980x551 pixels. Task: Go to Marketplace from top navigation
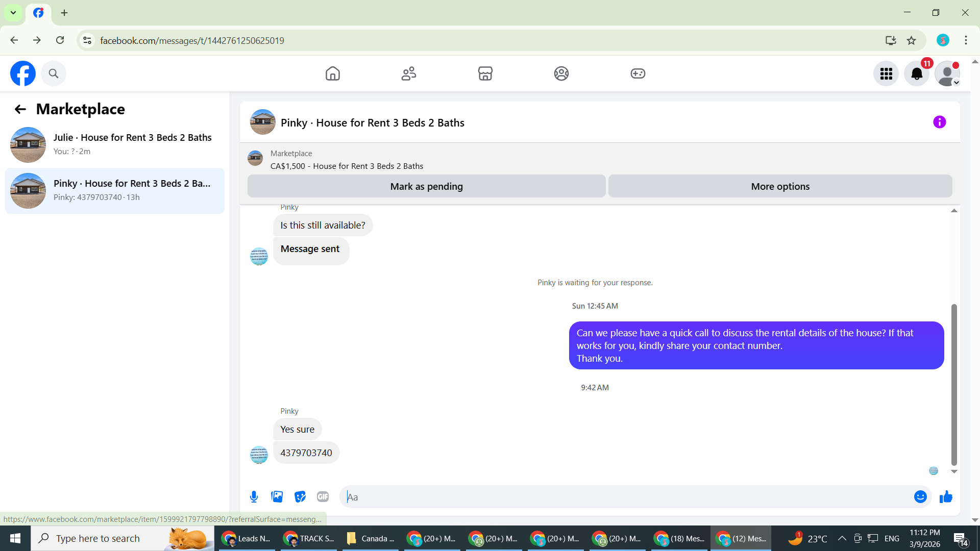(485, 74)
